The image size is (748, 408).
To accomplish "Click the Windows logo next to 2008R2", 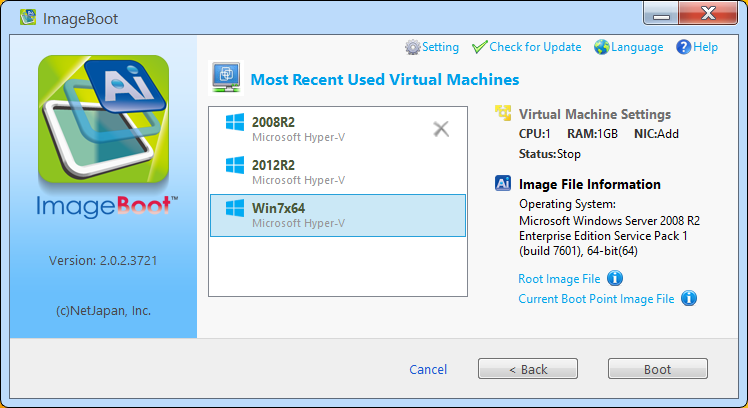I will 235,122.
